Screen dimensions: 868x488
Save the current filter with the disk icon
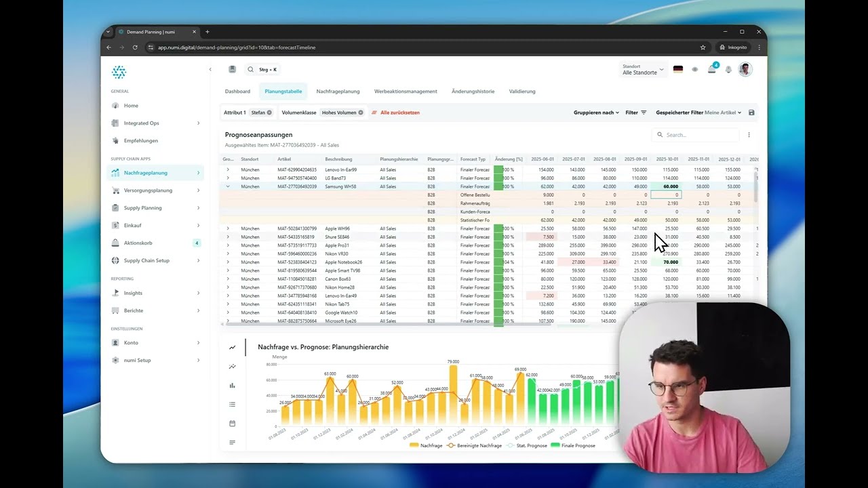(751, 113)
